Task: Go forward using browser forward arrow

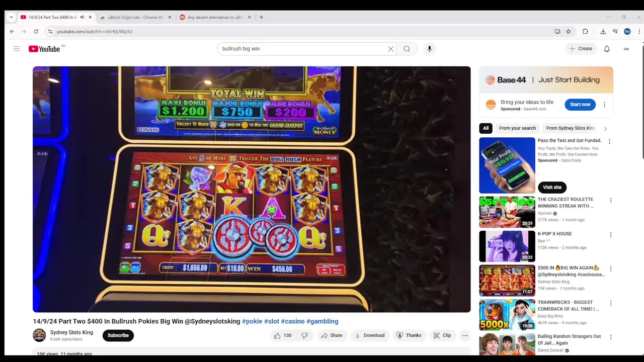Action: pos(24,31)
